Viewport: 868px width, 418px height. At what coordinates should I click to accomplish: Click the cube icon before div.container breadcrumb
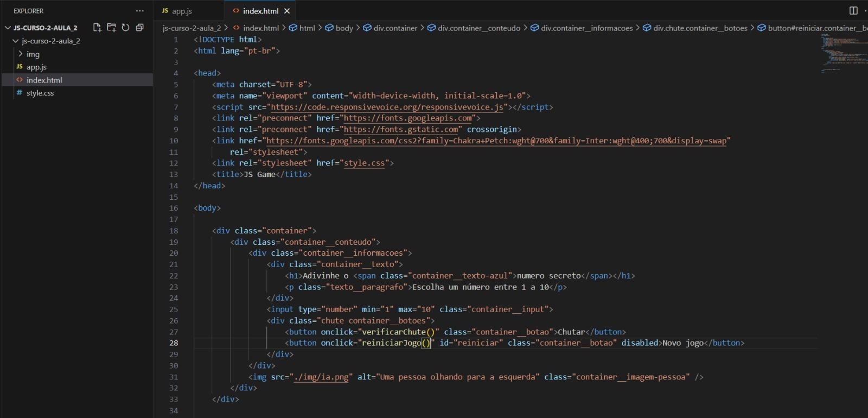pos(367,28)
